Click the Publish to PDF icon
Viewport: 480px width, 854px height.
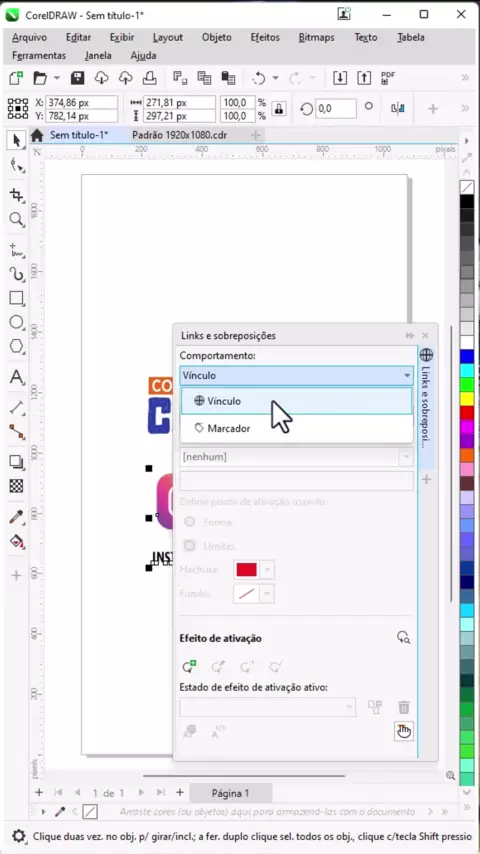(388, 78)
